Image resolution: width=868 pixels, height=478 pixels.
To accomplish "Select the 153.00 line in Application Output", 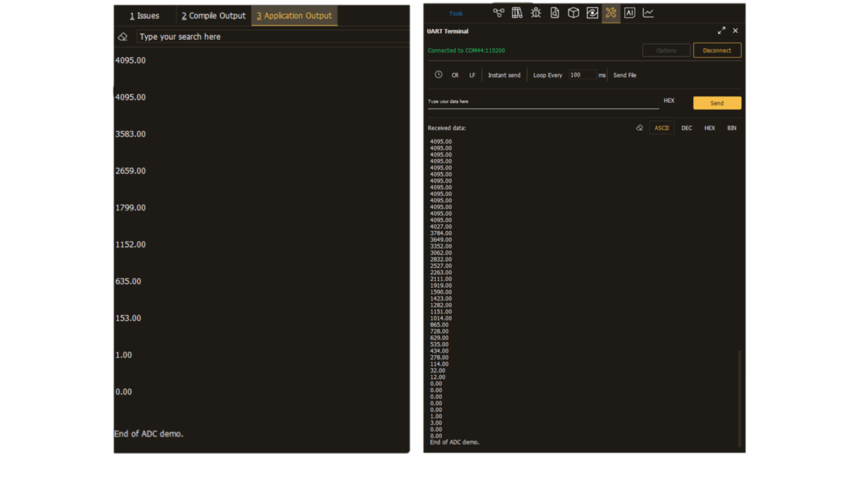I will [128, 318].
